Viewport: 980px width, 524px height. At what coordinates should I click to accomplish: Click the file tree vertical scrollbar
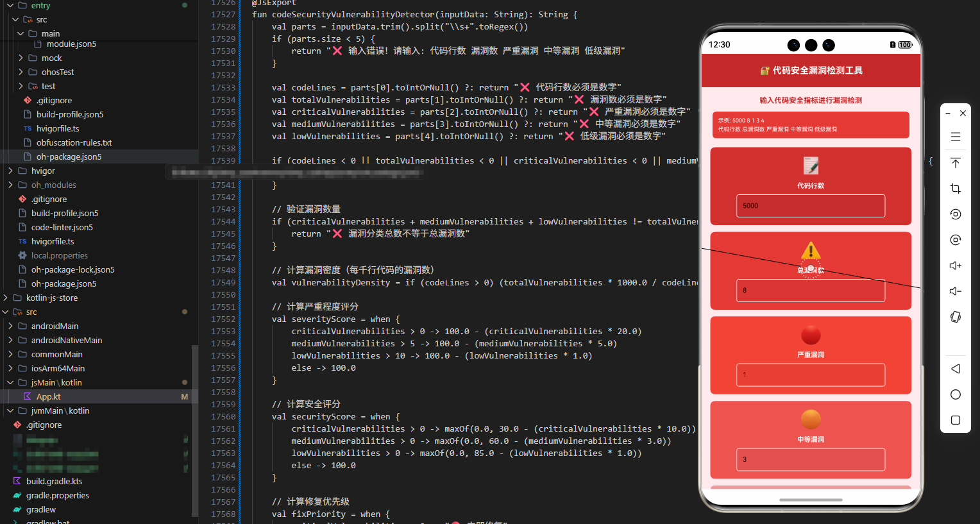pyautogui.click(x=195, y=430)
